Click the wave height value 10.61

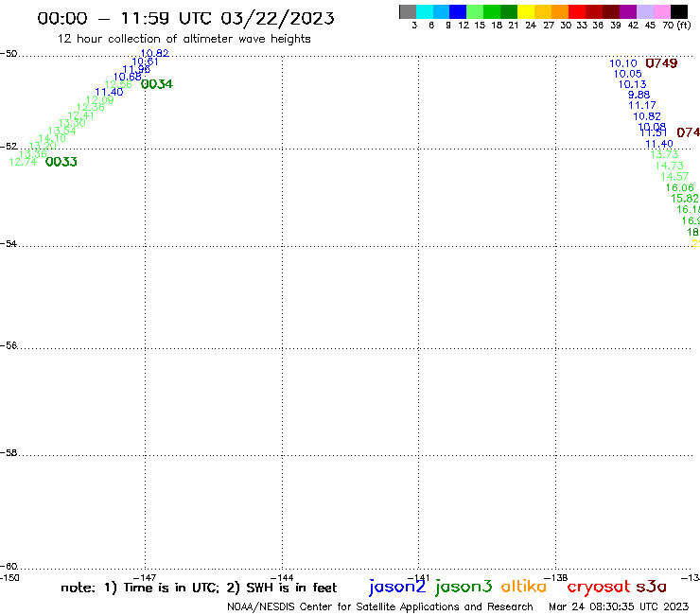coord(145,61)
